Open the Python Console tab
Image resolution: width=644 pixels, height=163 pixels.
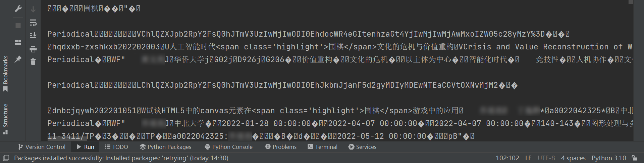coord(228,147)
